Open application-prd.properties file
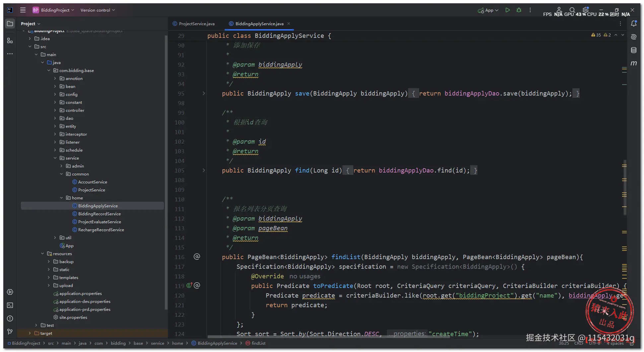Screen dimensions: 644x352 point(82,309)
